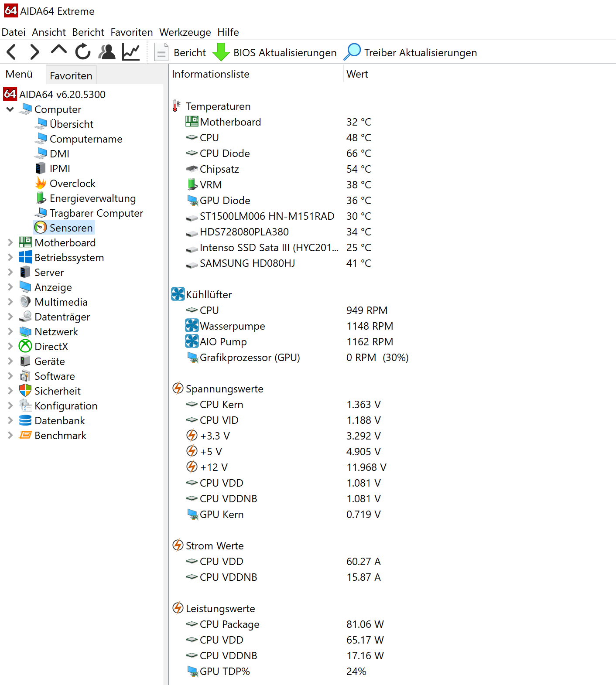Go forward with the right arrow icon

[x=34, y=52]
